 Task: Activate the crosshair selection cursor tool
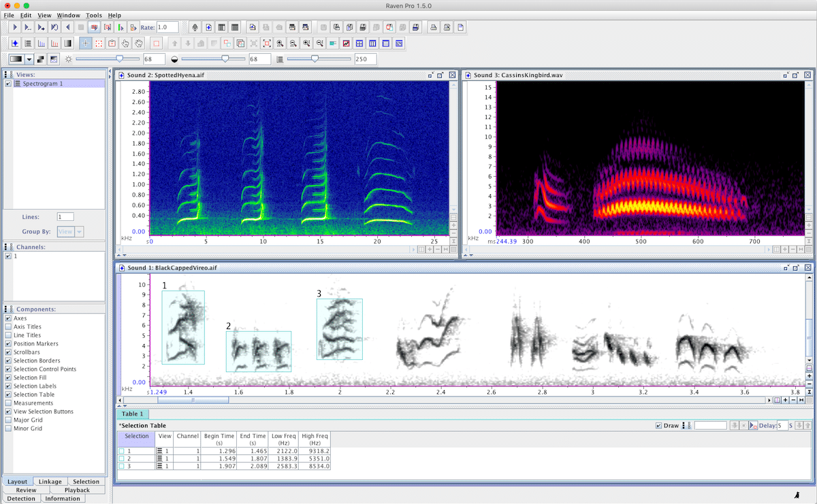[x=85, y=44]
